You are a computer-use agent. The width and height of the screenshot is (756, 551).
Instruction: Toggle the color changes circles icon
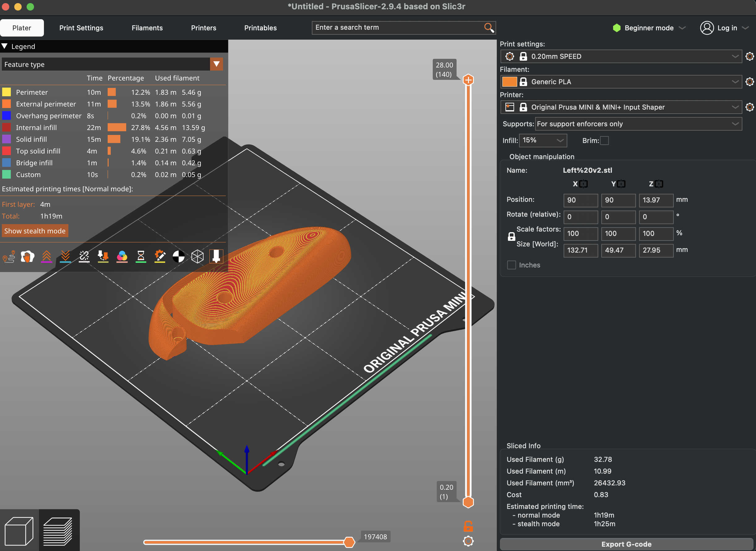[122, 257]
